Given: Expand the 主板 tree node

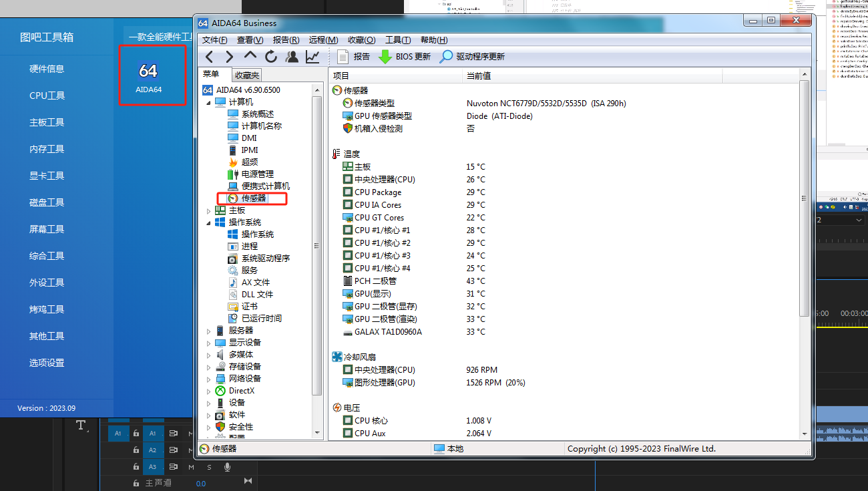Looking at the screenshot, I should [x=208, y=210].
